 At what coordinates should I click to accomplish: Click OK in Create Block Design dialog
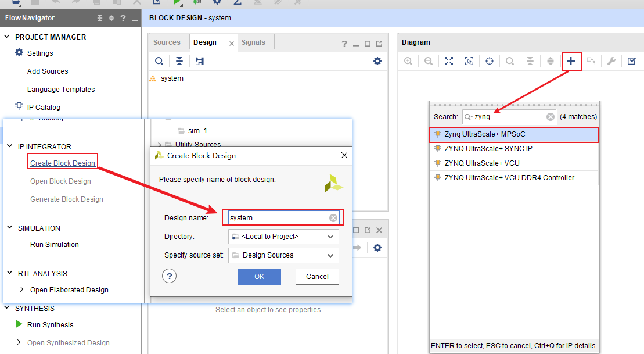click(x=259, y=277)
